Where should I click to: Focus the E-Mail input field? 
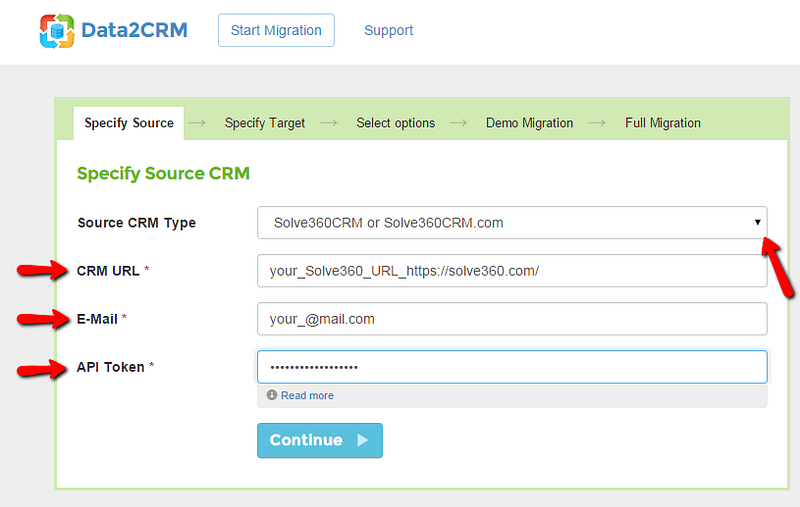pyautogui.click(x=512, y=319)
